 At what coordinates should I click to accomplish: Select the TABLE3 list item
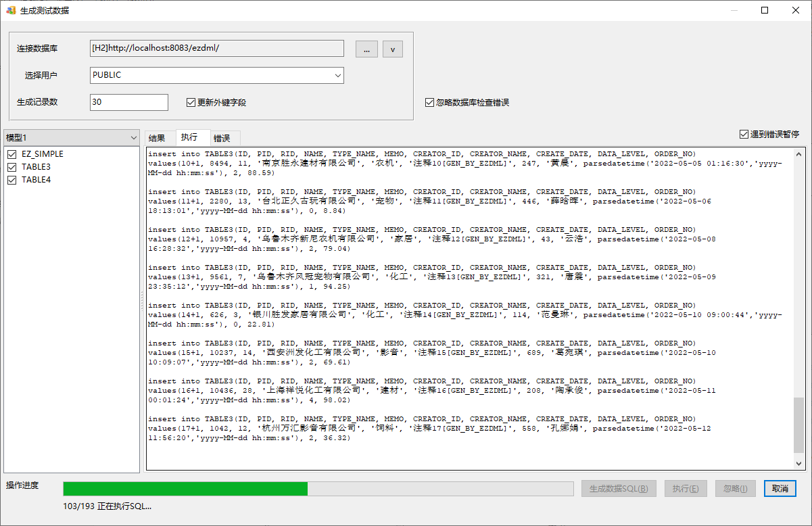click(36, 167)
